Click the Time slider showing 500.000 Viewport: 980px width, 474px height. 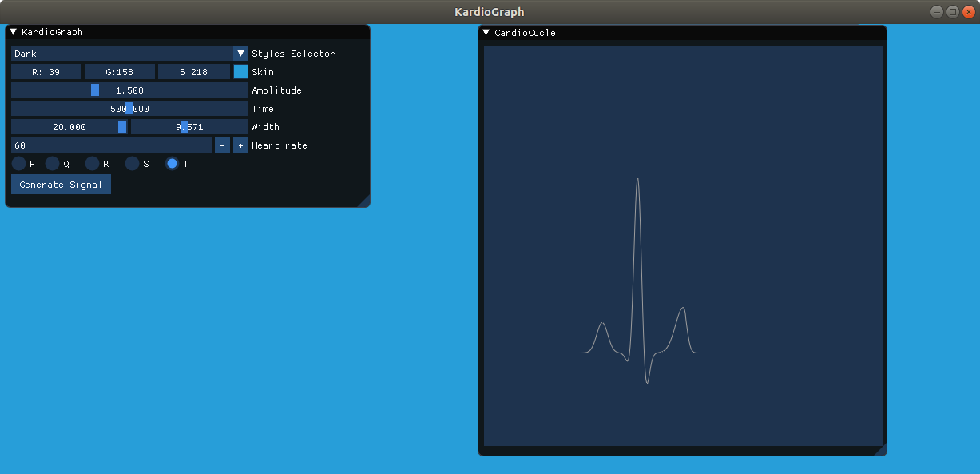(x=129, y=108)
